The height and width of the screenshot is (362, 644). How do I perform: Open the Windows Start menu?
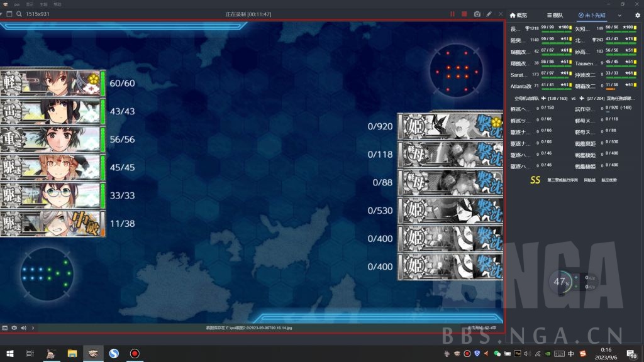point(10,354)
